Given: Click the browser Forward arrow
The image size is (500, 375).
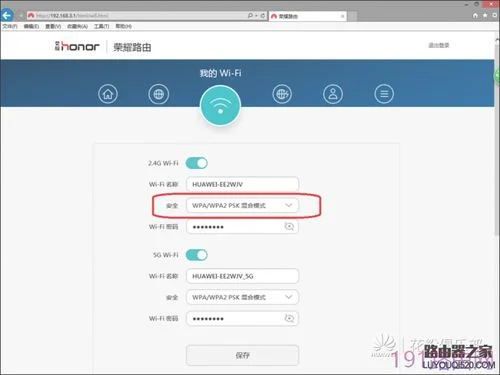Looking at the screenshot, I should (x=20, y=16).
